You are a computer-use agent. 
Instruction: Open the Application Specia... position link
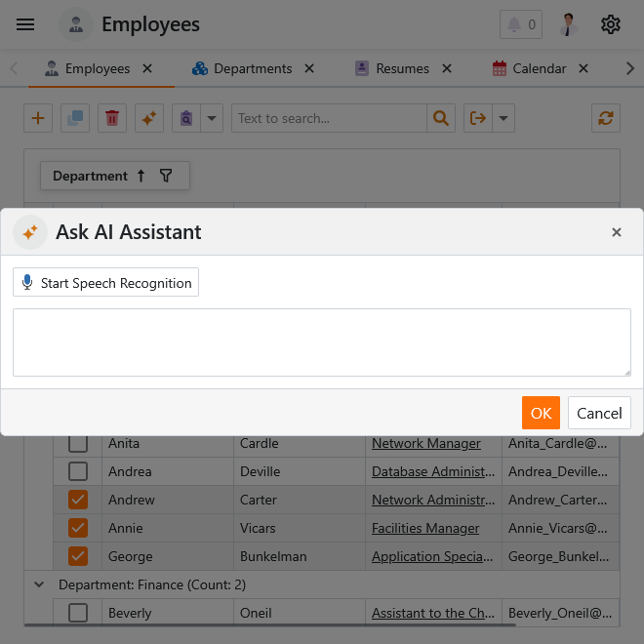tap(432, 557)
